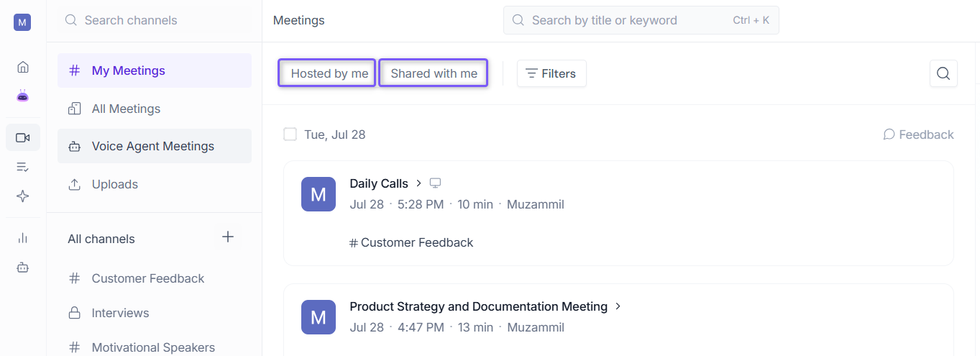Click the purple M workspace avatar
980x356 pixels.
[22, 22]
